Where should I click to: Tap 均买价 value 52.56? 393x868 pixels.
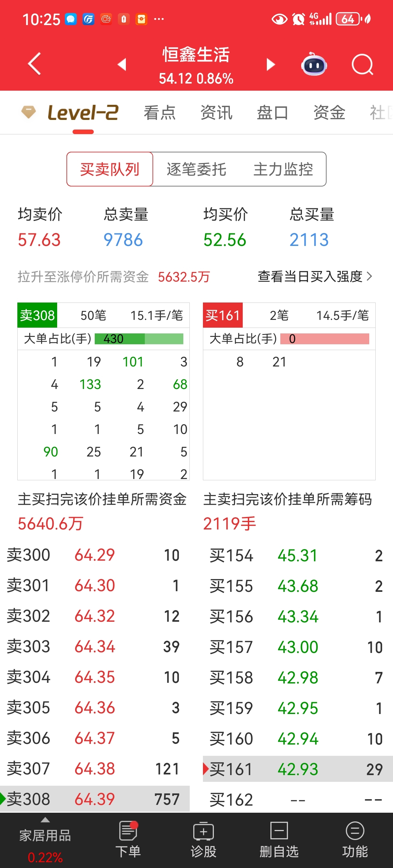coord(225,240)
